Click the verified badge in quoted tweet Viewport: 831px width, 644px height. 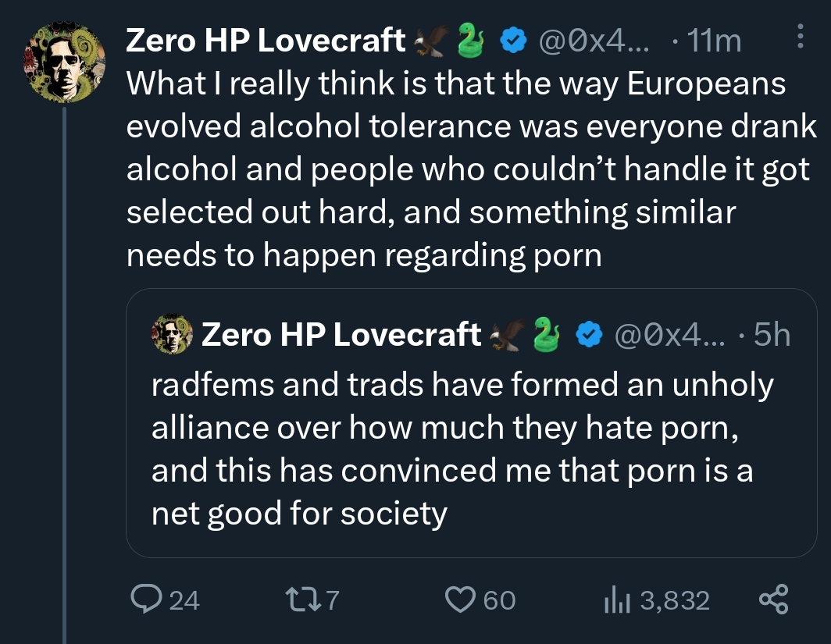[x=590, y=334]
